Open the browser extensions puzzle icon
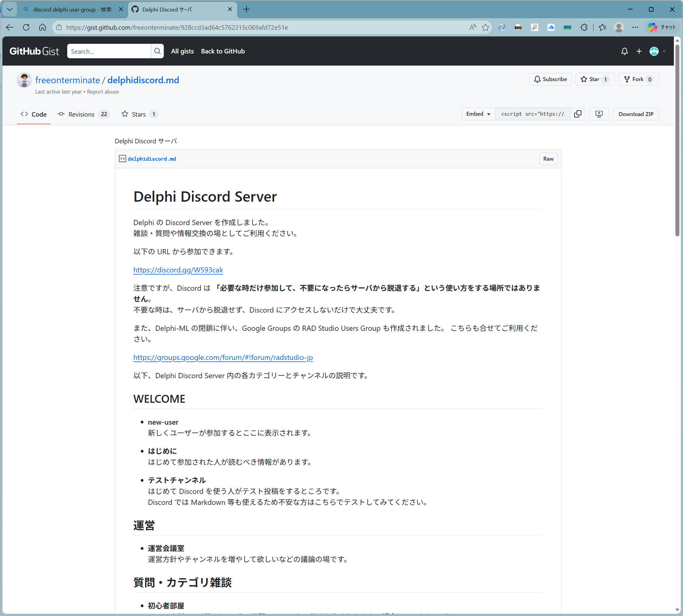Screen dimensions: 683x616 [584, 27]
